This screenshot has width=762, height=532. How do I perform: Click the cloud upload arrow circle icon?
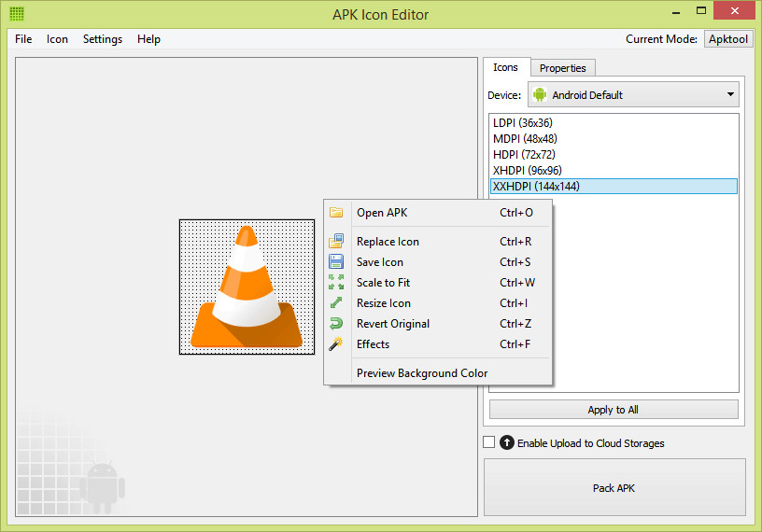pyautogui.click(x=506, y=442)
